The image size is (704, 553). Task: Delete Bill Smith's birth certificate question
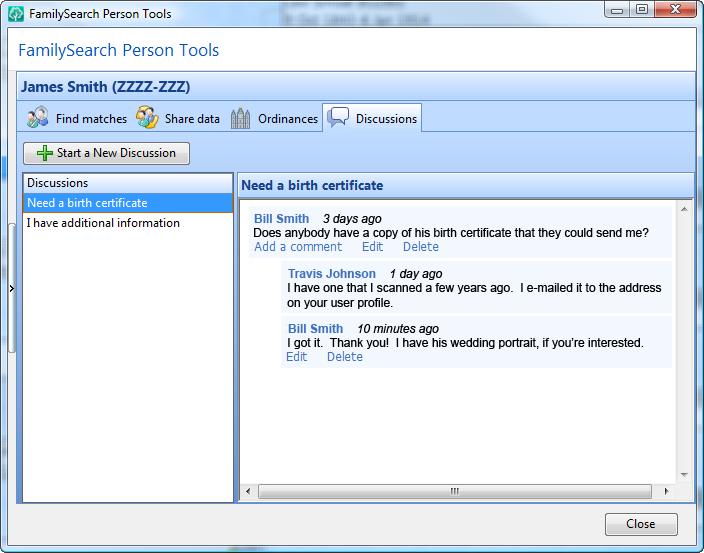pos(421,247)
